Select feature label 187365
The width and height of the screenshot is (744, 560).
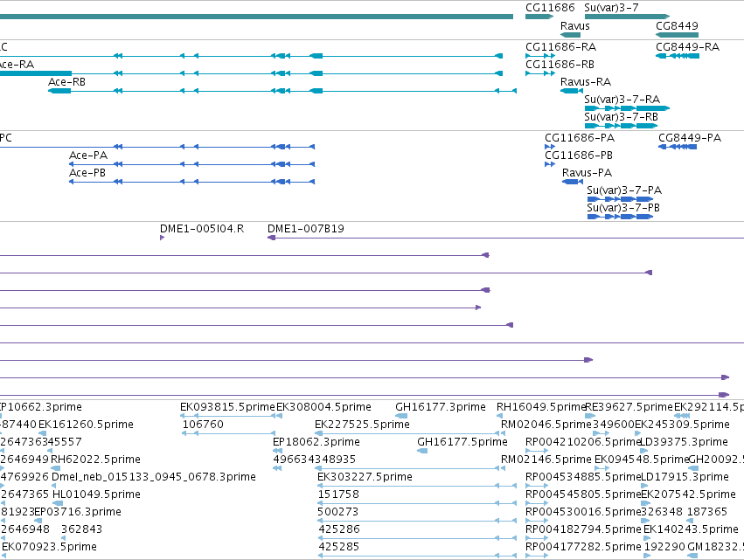point(707,512)
